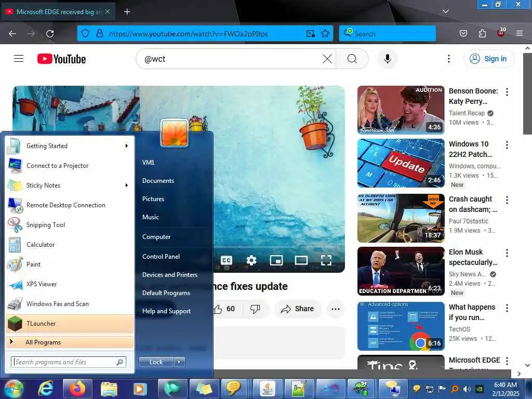Open Benson Boone Katy Perry thumbnail
The image size is (532, 399).
pos(401,110)
